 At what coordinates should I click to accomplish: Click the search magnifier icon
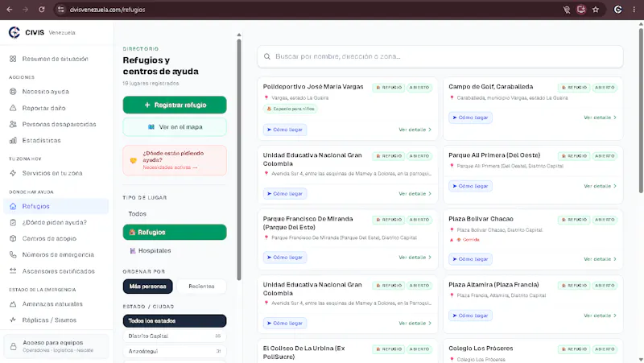pos(267,56)
